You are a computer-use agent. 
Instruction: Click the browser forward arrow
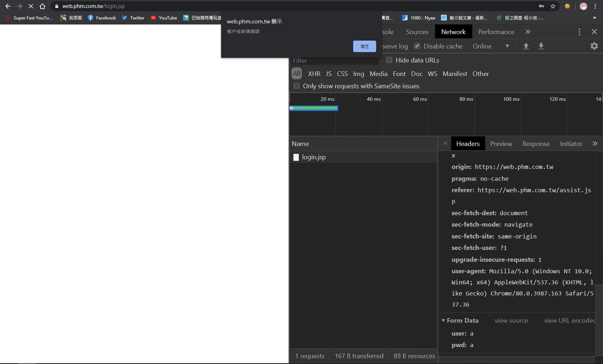19,6
